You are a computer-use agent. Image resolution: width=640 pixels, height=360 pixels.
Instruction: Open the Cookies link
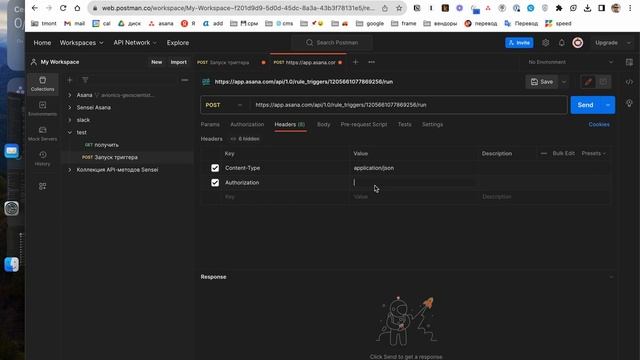[599, 124]
